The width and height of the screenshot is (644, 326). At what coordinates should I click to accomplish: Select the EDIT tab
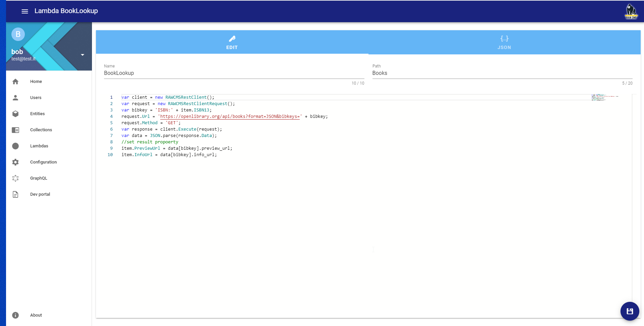pyautogui.click(x=232, y=42)
